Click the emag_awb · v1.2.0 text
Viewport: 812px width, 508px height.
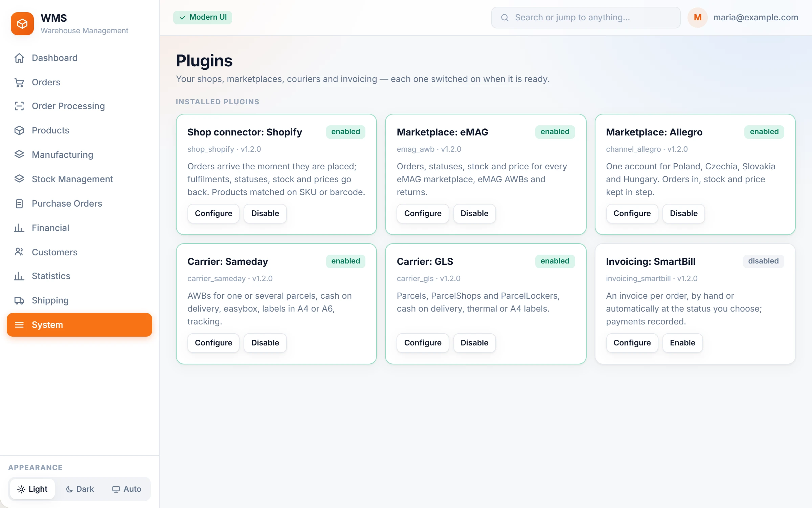[429, 149]
